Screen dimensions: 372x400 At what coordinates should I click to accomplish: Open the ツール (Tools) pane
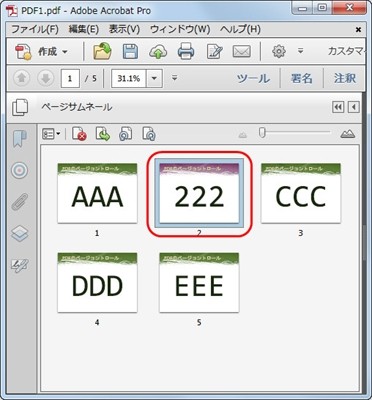pos(253,79)
